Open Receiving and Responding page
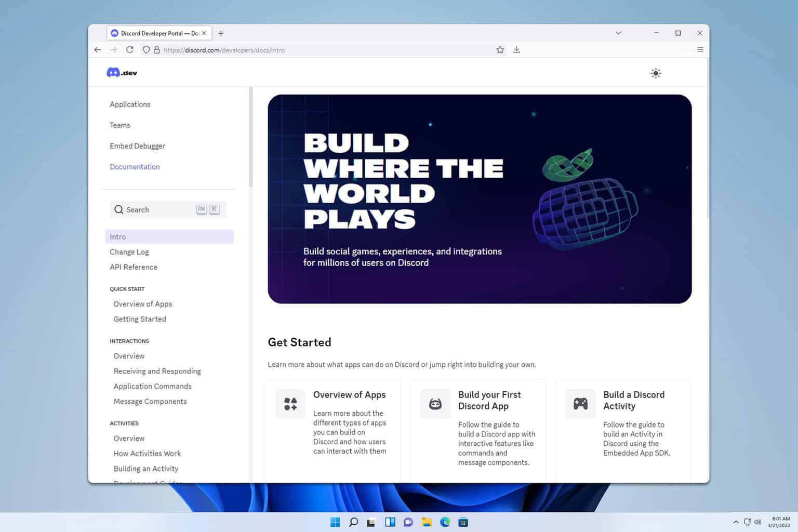 [x=157, y=371]
